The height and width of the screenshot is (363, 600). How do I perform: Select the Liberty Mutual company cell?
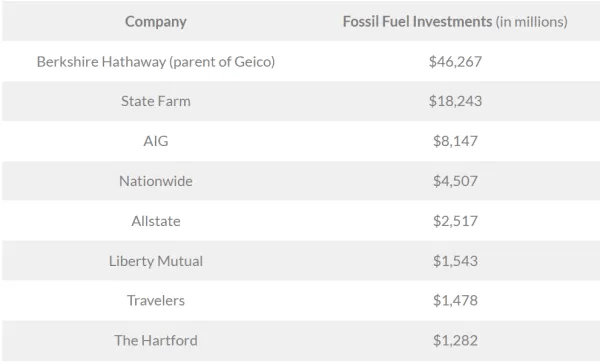point(156,261)
